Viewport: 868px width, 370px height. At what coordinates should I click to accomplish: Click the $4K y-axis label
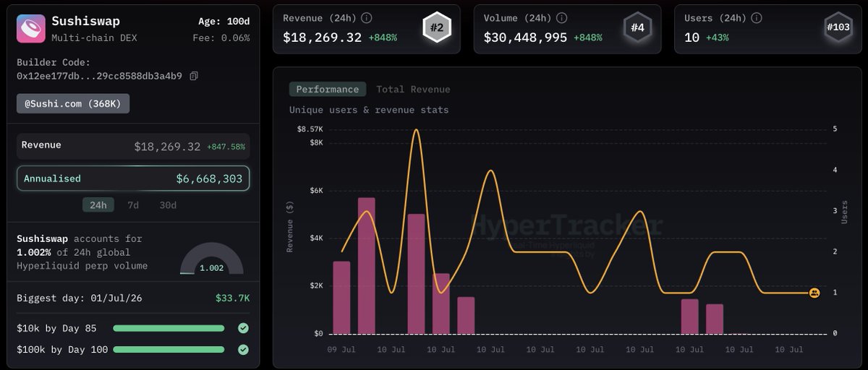point(318,238)
